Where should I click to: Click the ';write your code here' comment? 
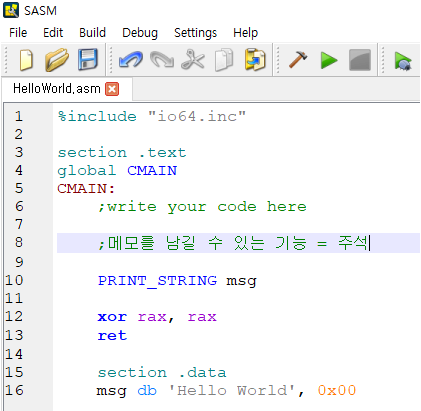202,207
